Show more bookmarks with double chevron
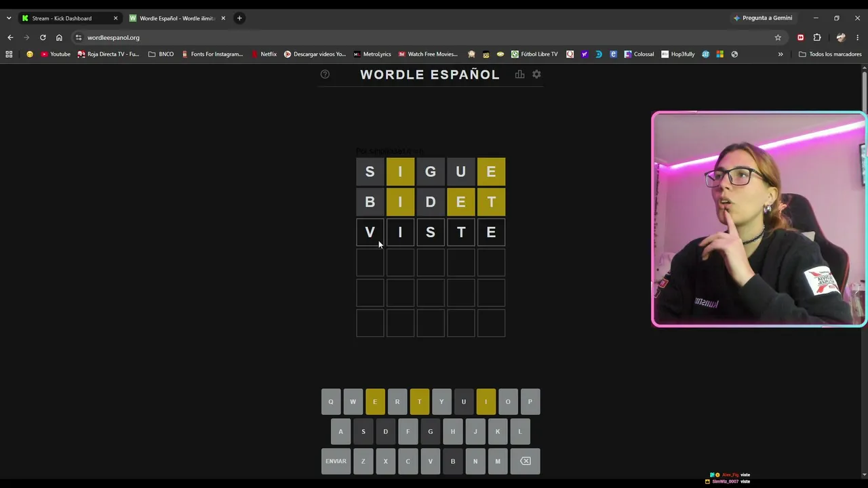 click(781, 54)
